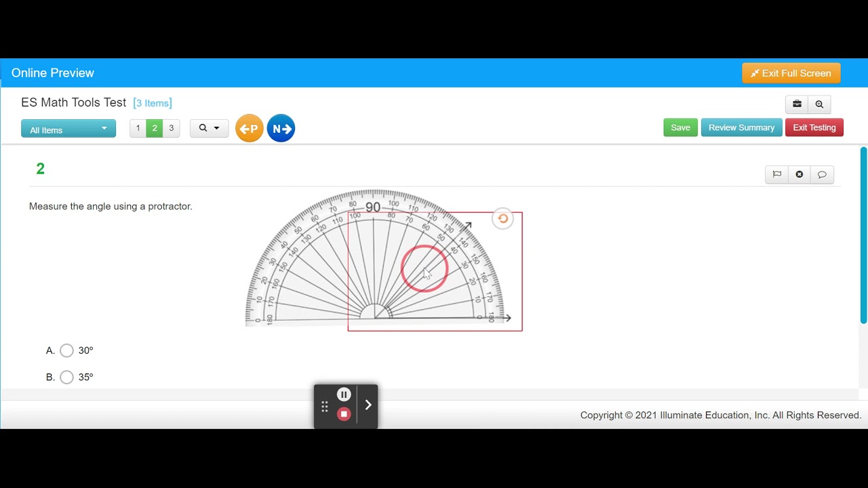Click the question text 'Measure the angle'

click(111, 206)
